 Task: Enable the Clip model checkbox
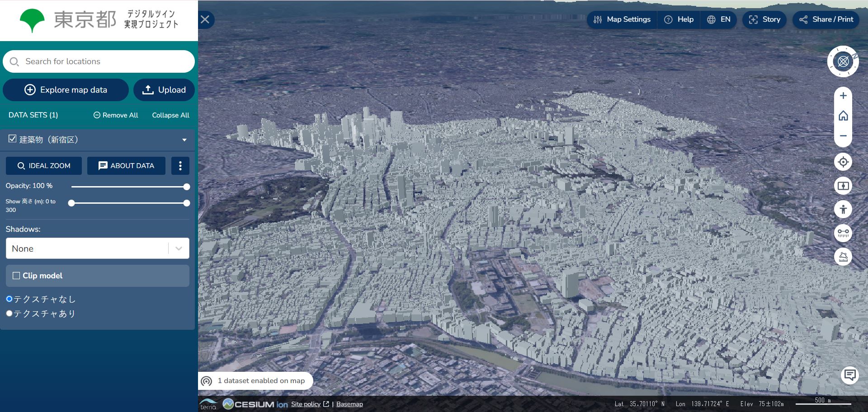point(16,276)
